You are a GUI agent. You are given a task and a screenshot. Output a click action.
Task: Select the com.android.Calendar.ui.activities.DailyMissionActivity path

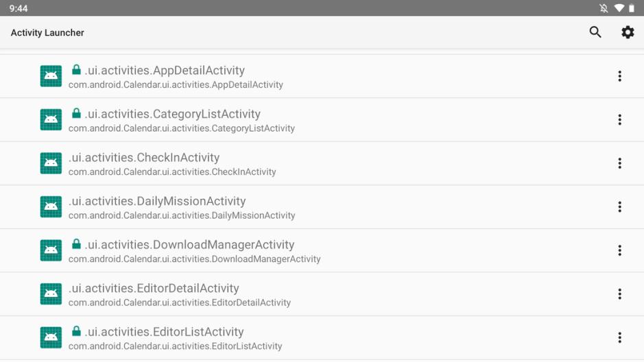[182, 215]
